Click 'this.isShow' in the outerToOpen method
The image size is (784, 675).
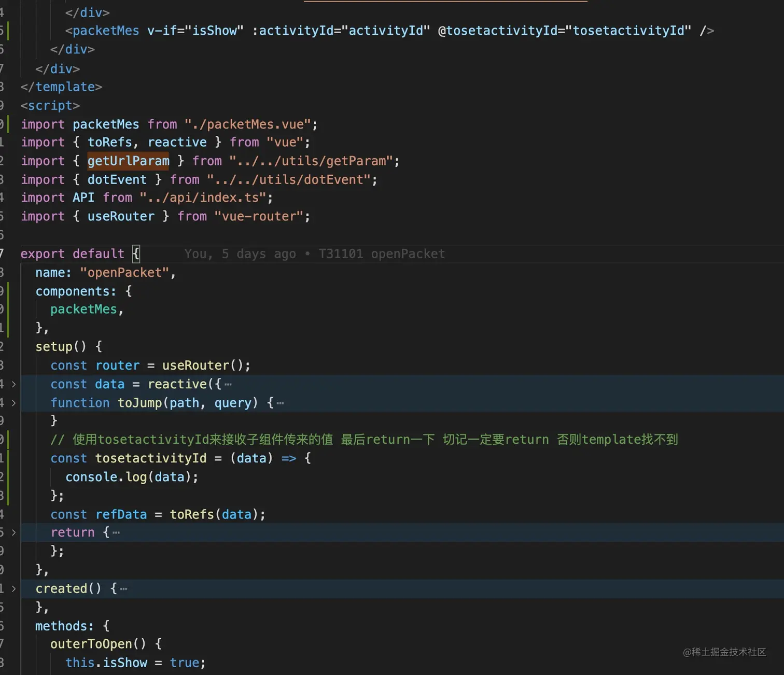click(106, 663)
